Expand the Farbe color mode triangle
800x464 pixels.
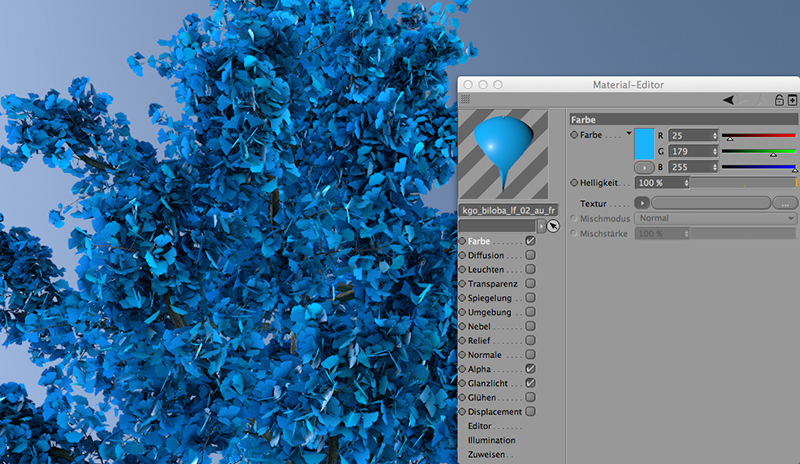pyautogui.click(x=629, y=133)
